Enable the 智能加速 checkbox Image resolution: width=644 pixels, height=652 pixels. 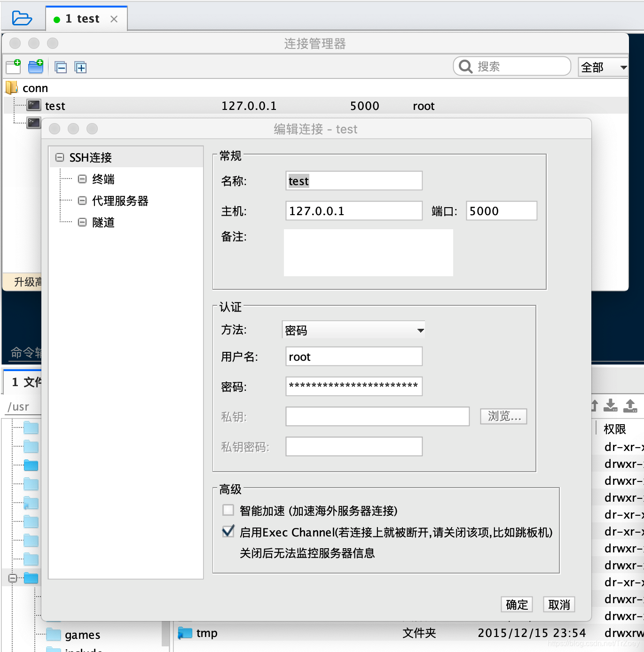(x=228, y=510)
